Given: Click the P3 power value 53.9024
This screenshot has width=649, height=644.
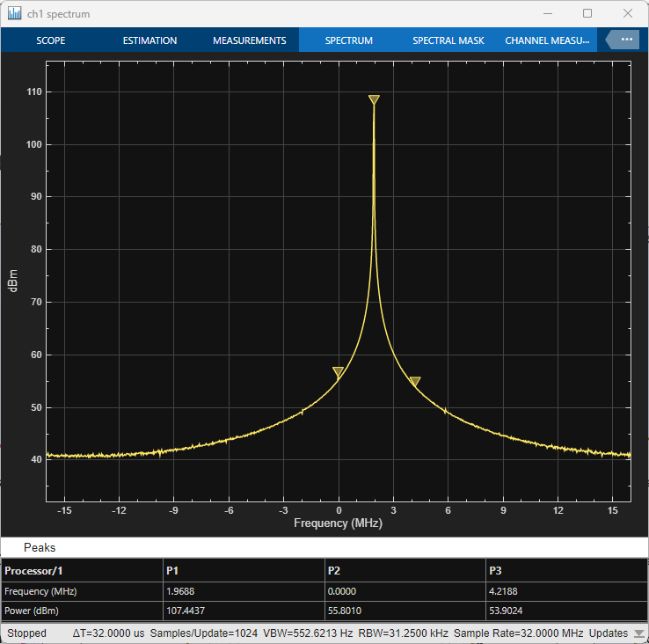Looking at the screenshot, I should 510,611.
